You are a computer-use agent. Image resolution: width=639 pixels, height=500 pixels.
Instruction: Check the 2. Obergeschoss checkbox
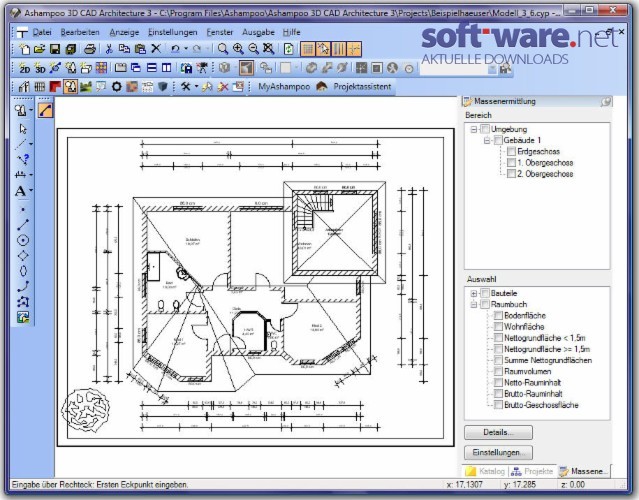pyautogui.click(x=511, y=174)
